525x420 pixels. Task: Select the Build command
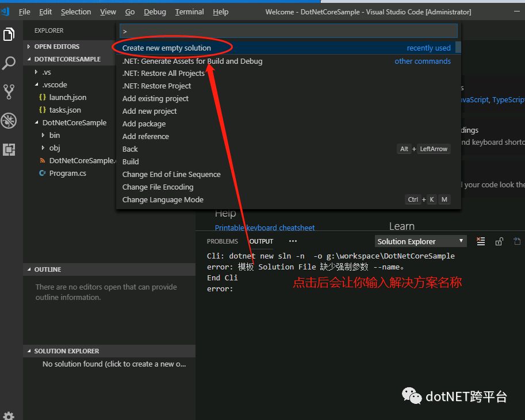coord(288,162)
